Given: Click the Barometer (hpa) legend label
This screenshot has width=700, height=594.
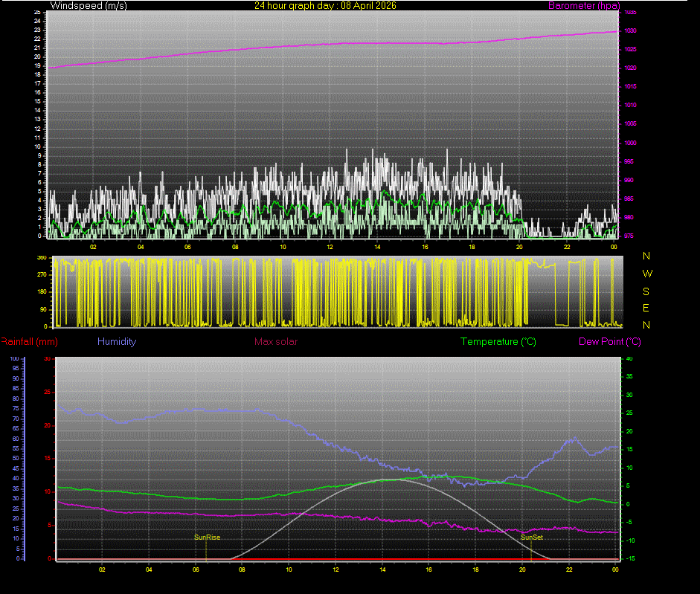Looking at the screenshot, I should [x=584, y=5].
